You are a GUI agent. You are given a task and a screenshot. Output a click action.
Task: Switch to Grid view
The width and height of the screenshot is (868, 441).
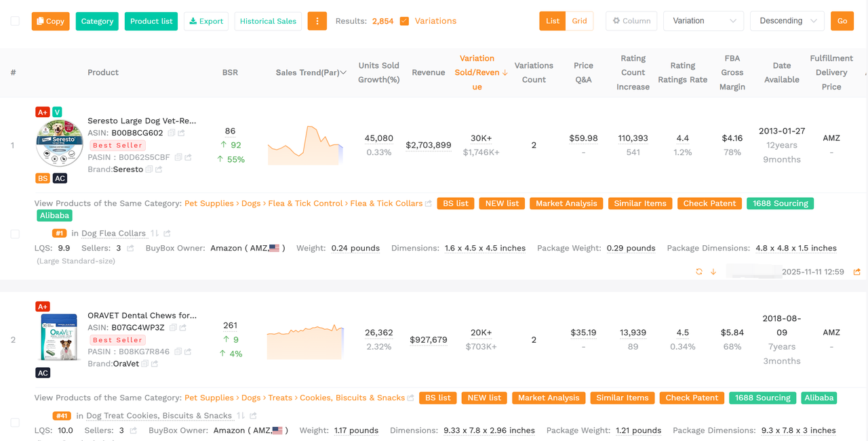(x=580, y=21)
